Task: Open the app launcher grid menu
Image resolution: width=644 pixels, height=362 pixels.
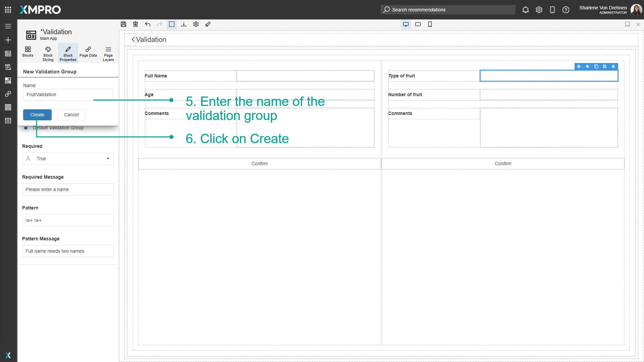Action: click(x=8, y=9)
